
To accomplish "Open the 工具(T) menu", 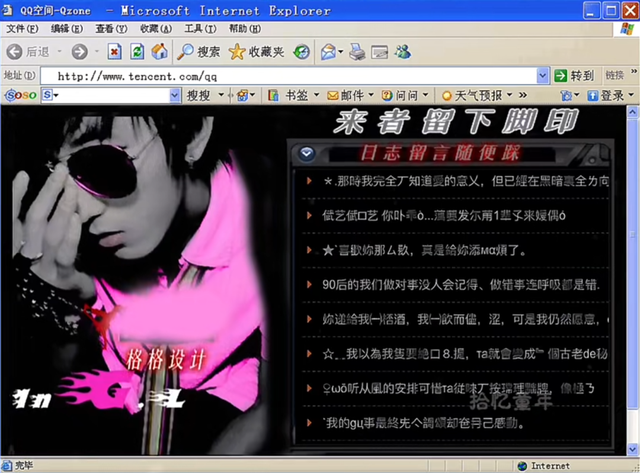I will point(200,29).
